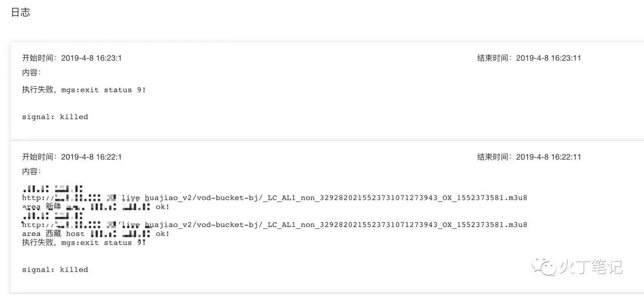Screen dimensions: 644x295
Task: Click the first log's 执行失败 exit status message
Action: [84, 90]
